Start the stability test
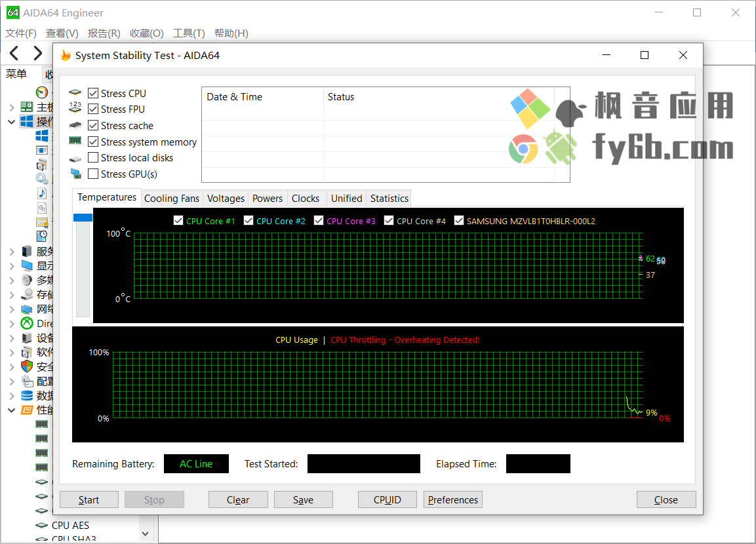 (89, 499)
